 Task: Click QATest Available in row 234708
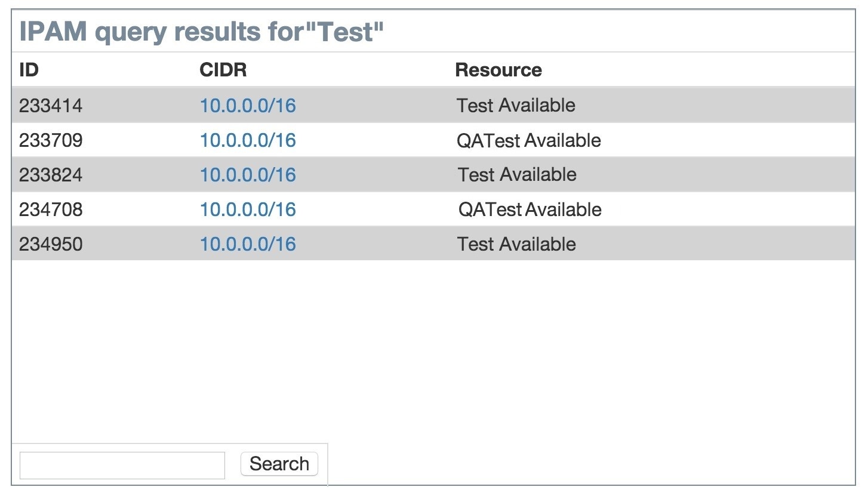[x=530, y=209]
